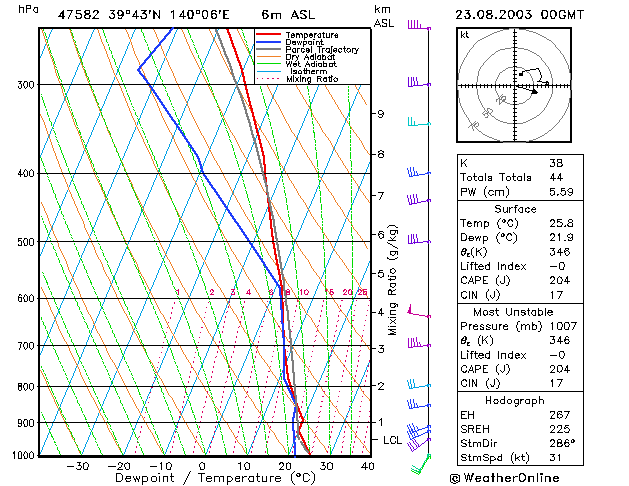629x486 pixels.
Task: Click the 'Surface' section heading
Action: coord(515,209)
